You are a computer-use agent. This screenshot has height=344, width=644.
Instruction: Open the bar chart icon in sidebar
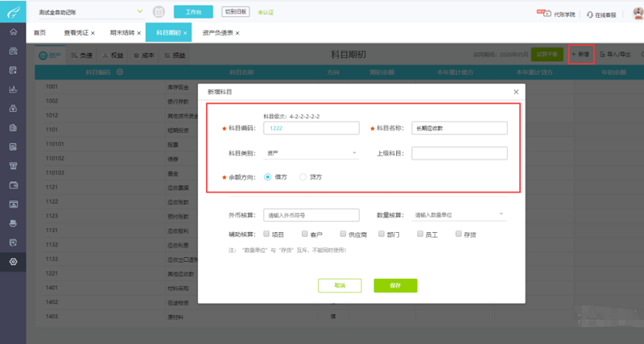tap(13, 89)
